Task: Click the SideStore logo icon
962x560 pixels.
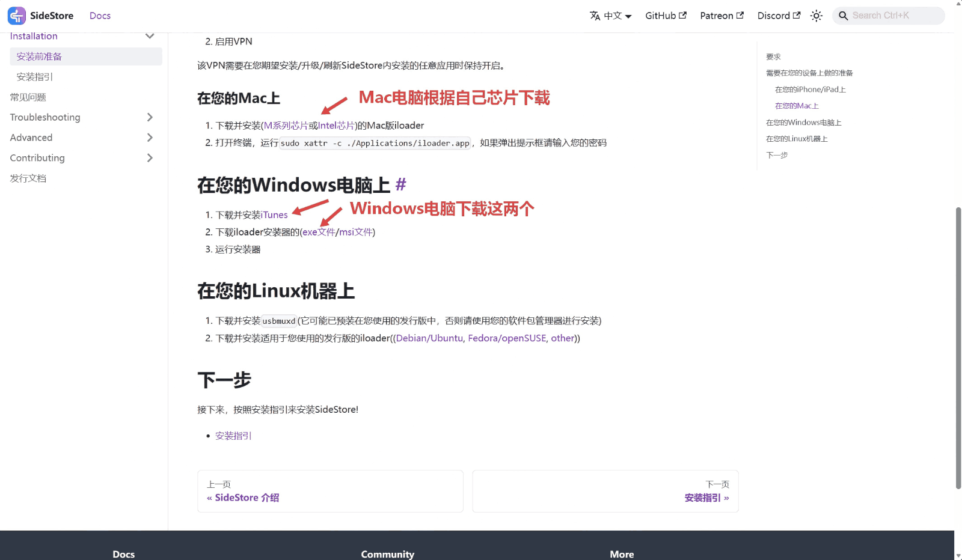Action: coord(17,16)
